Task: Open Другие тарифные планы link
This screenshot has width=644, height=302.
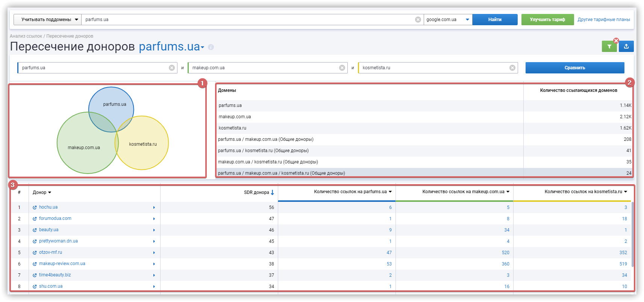Action: point(604,20)
